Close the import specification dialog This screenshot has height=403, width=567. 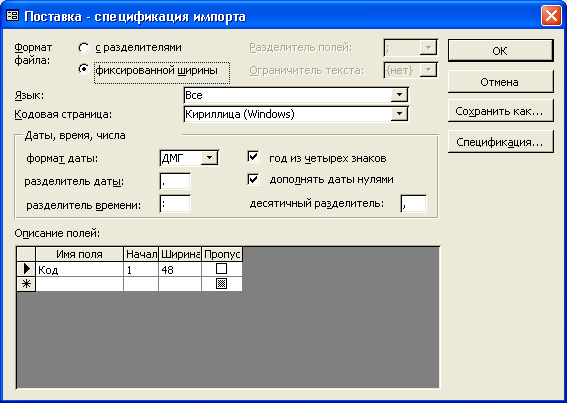(x=551, y=16)
